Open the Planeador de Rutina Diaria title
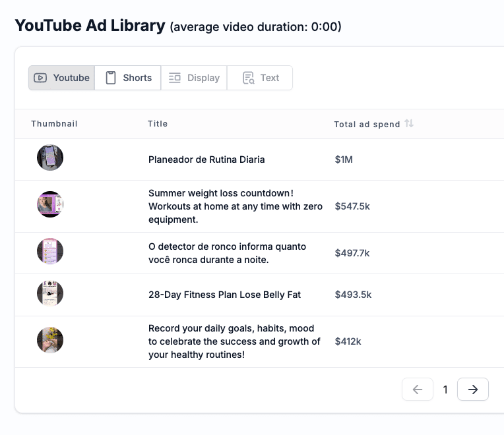 pos(206,159)
